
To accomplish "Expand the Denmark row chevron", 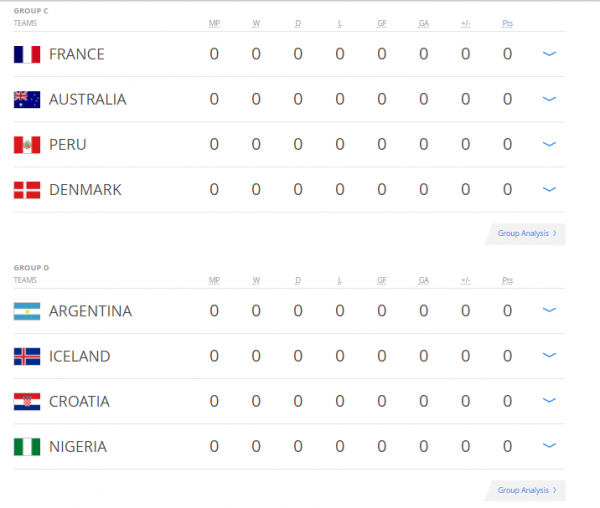I will coord(548,190).
